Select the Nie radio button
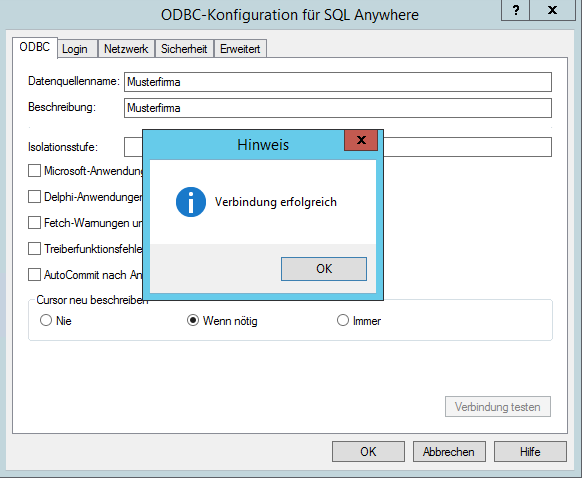The height and width of the screenshot is (478, 582). [46, 320]
